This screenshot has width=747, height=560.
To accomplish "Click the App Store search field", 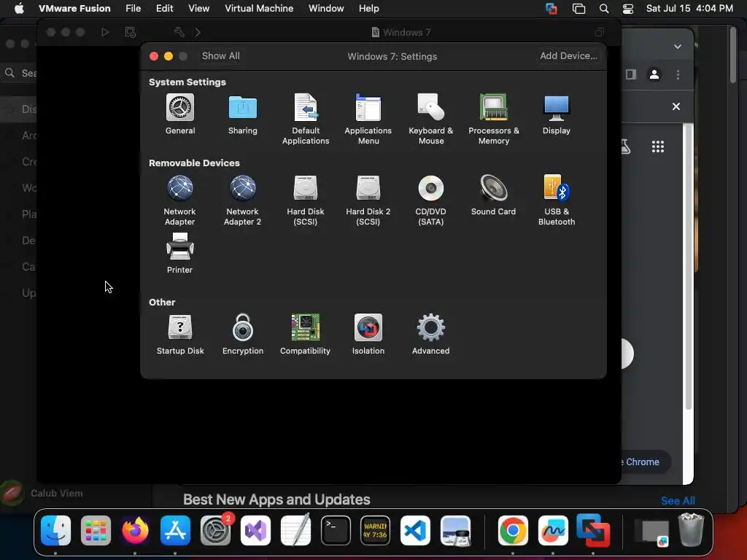I will (19, 73).
